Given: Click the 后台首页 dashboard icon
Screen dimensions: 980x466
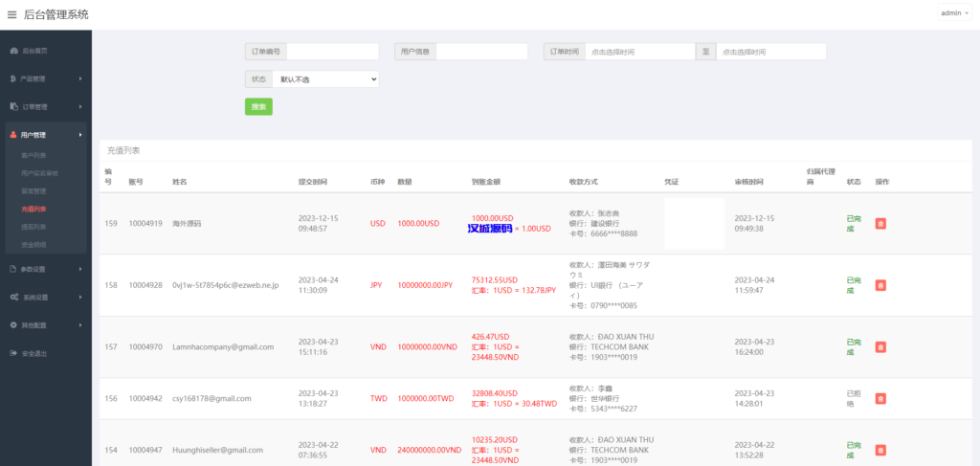Looking at the screenshot, I should (13, 51).
